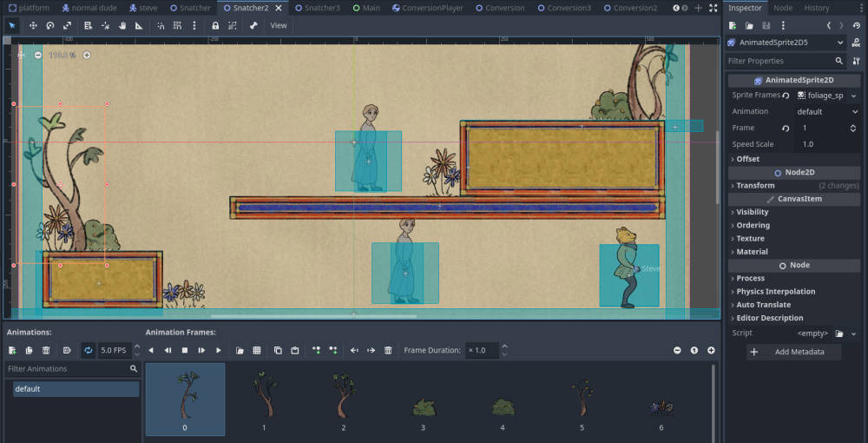The width and height of the screenshot is (868, 443).
Task: Increase the animation FPS with the stepper
Action: (135, 347)
